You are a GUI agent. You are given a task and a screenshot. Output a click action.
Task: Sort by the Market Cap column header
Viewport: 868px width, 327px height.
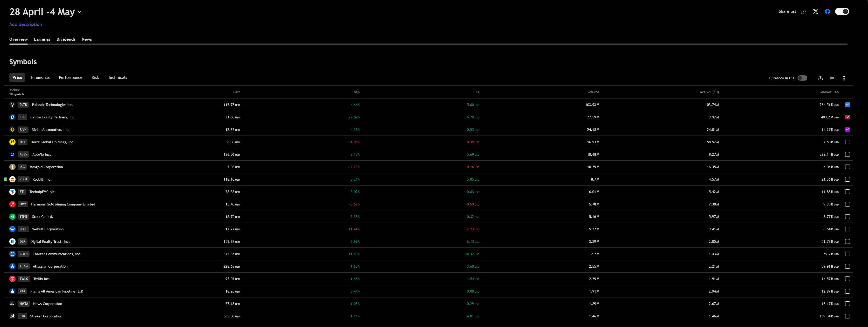[829, 92]
